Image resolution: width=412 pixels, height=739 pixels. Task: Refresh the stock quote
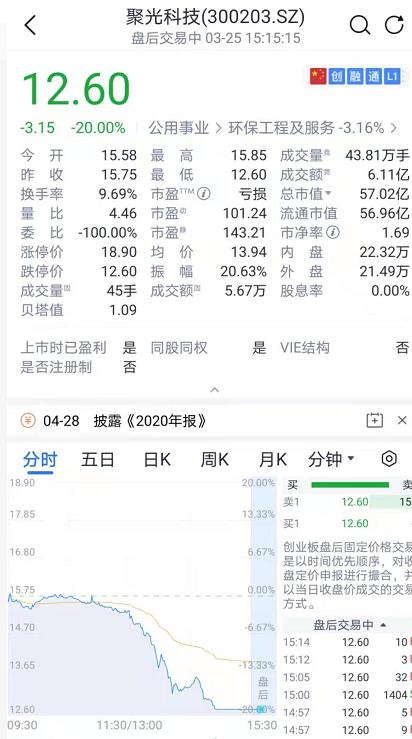394,25
